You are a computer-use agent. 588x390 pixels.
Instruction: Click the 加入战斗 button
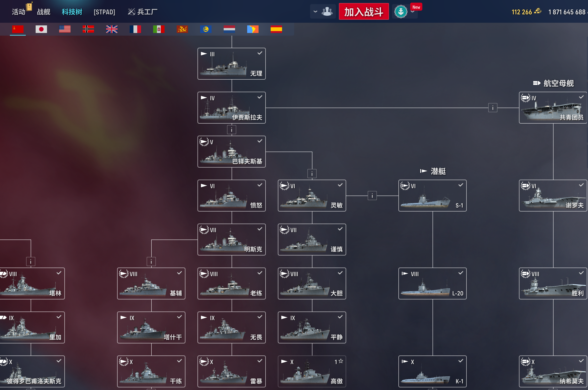click(x=364, y=11)
